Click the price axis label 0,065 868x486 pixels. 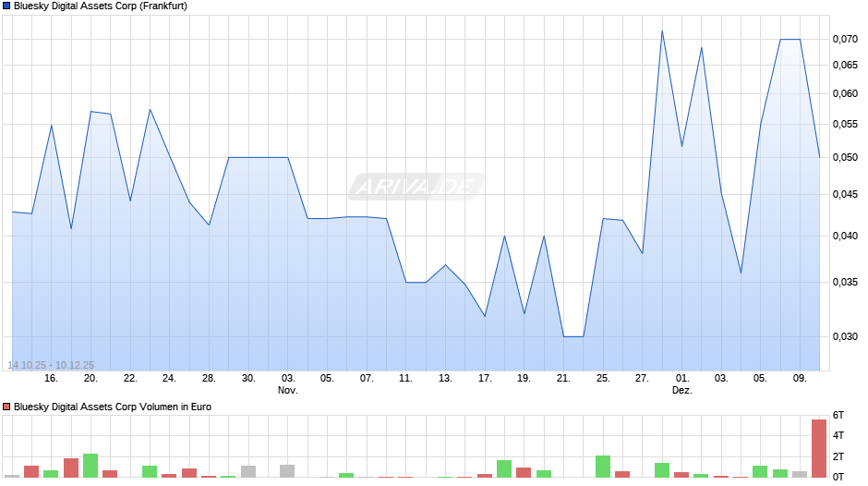[x=845, y=65]
